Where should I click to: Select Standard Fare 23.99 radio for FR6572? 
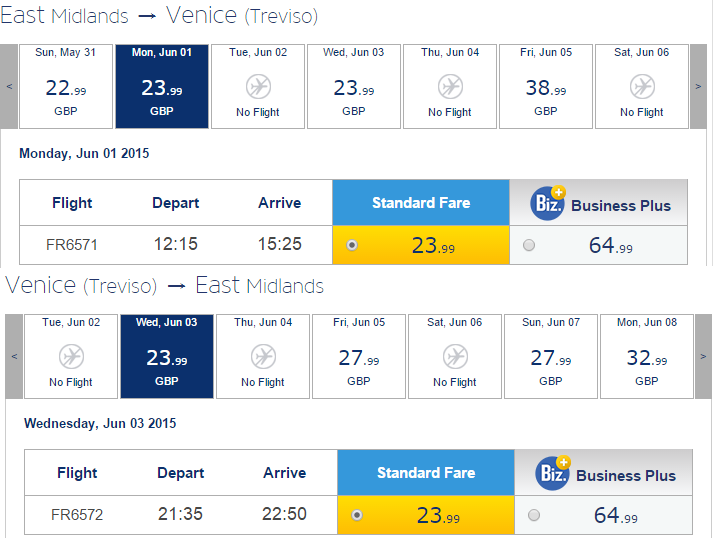pos(357,515)
